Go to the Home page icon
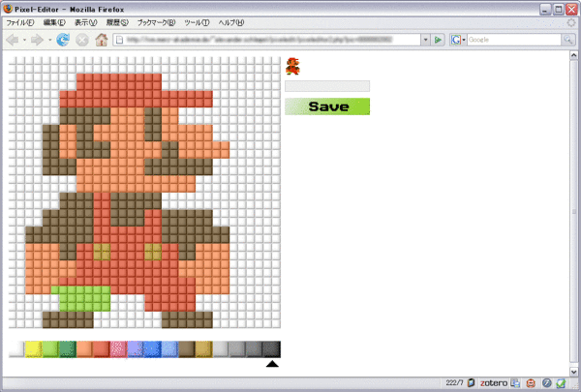Image resolution: width=581 pixels, height=392 pixels. [101, 40]
